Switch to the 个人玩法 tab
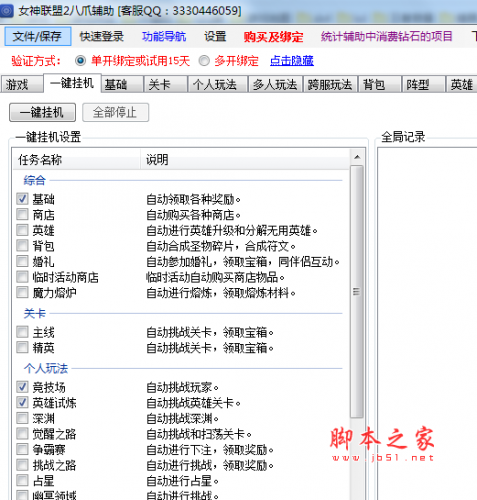 [218, 84]
